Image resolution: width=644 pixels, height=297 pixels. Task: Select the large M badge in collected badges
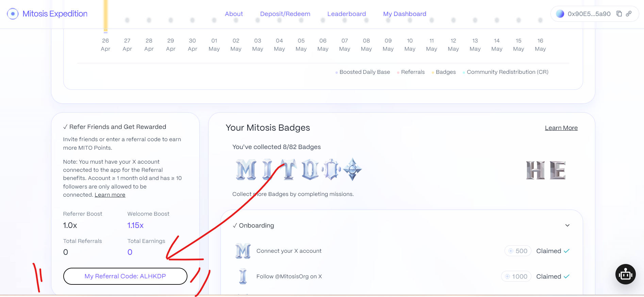coord(246,169)
